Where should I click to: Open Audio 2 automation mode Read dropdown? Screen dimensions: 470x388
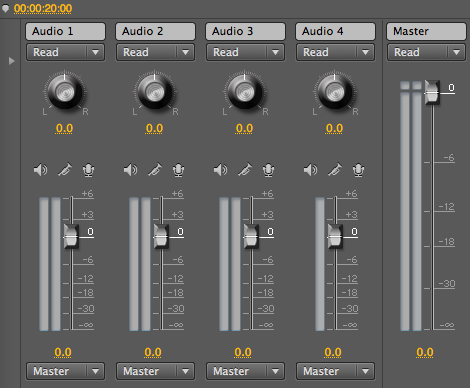tap(155, 52)
